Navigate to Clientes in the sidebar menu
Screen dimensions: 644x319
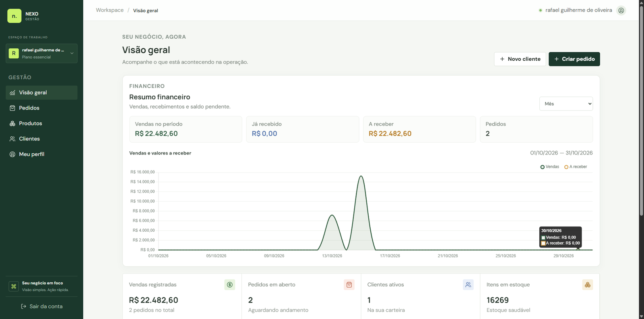tap(41, 139)
